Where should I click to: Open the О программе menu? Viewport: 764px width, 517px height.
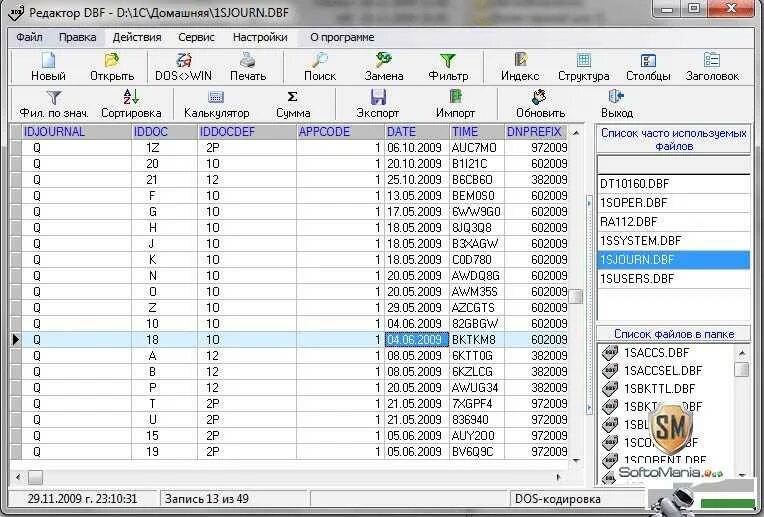342,37
